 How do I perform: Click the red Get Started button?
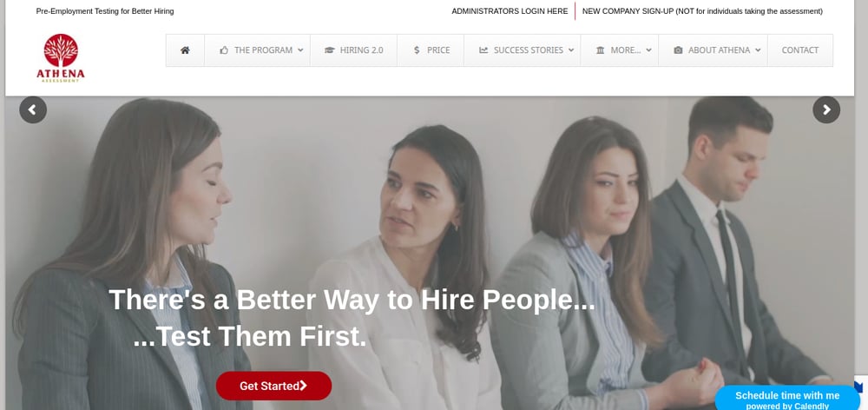click(x=273, y=386)
